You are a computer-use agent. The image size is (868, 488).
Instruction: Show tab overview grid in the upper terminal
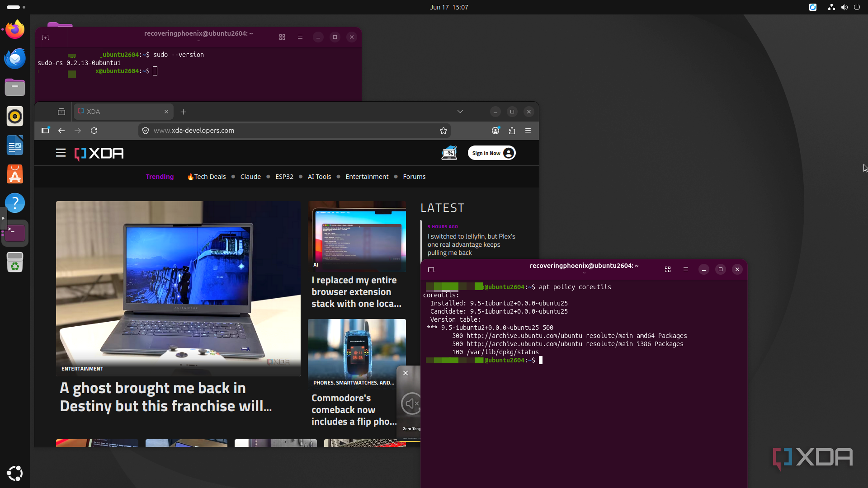(282, 37)
